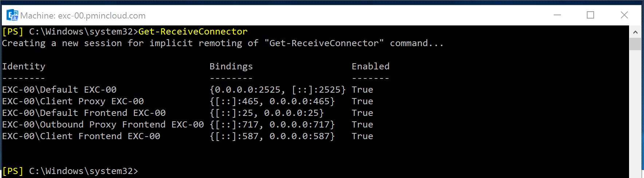644x178 pixels.
Task: Minimize the exc-00.pmincloud.com shell window
Action: [x=557, y=15]
